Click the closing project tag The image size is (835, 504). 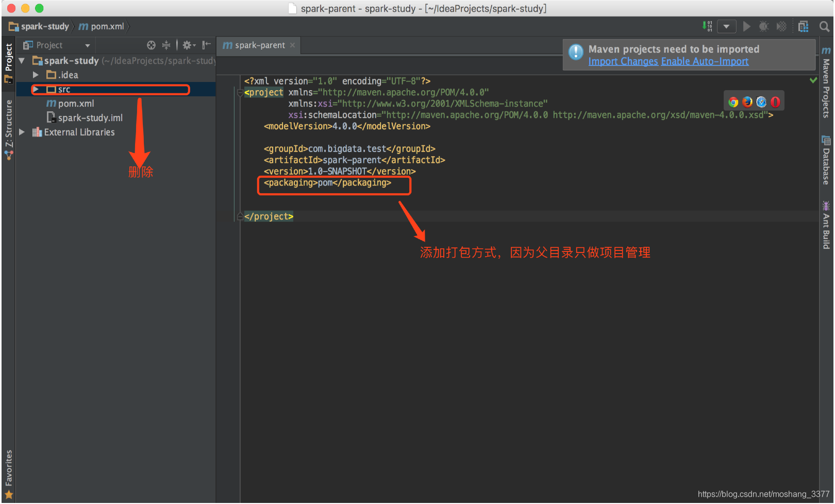[269, 216]
